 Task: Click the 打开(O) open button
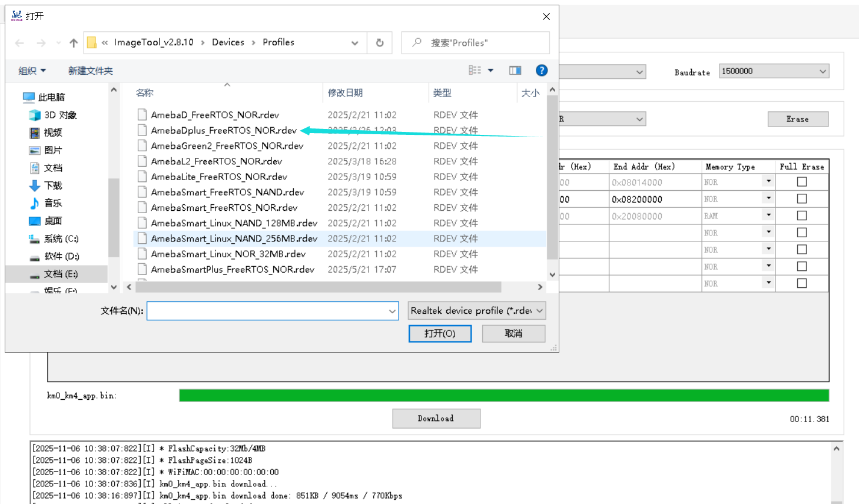440,333
